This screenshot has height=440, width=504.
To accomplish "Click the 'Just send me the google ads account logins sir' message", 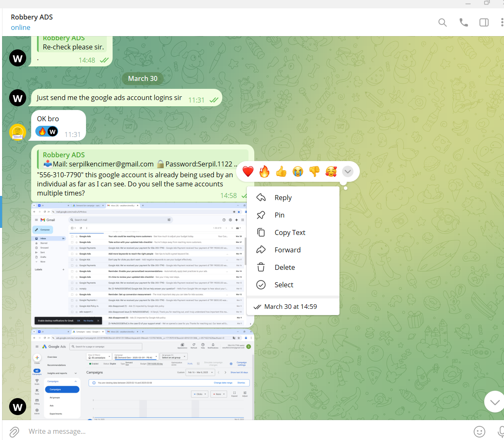I will click(109, 98).
